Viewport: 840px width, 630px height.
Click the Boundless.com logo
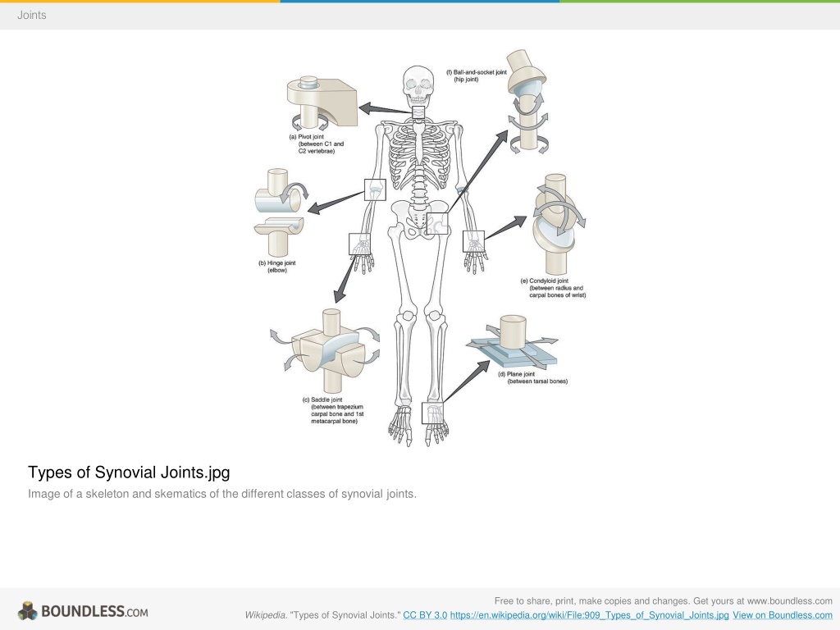click(x=83, y=611)
